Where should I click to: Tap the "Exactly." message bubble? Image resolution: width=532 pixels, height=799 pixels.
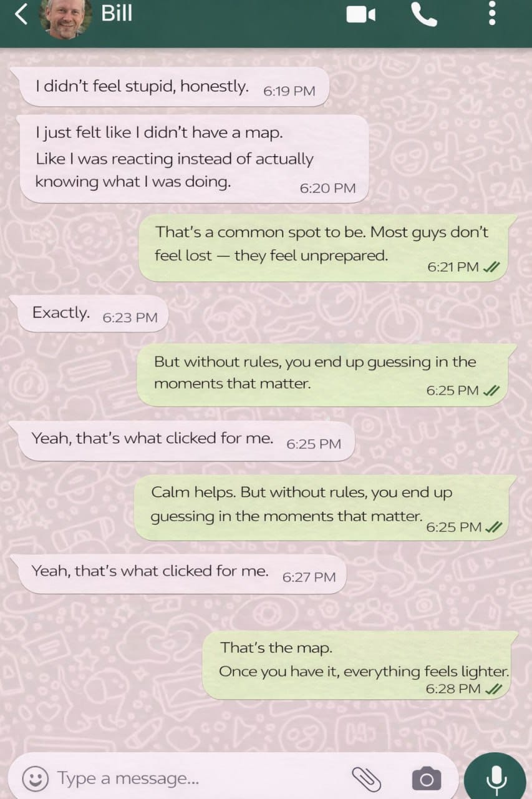click(x=92, y=313)
